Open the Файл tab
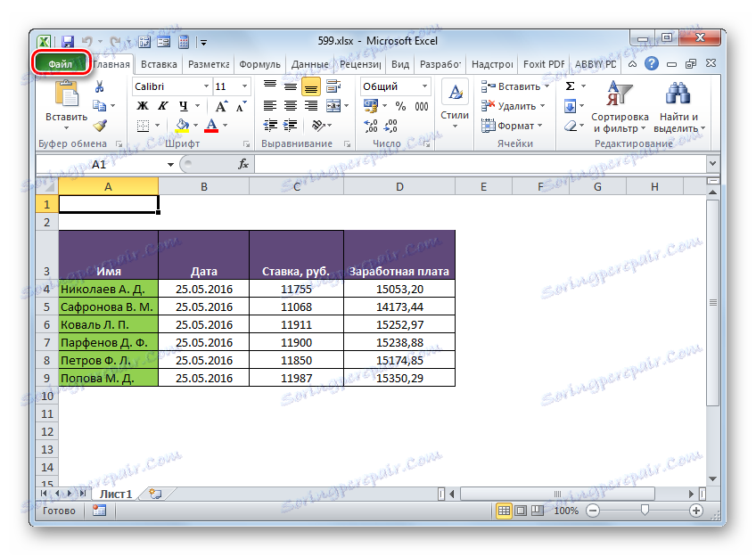Viewport: 756px width, 556px height. (61, 63)
